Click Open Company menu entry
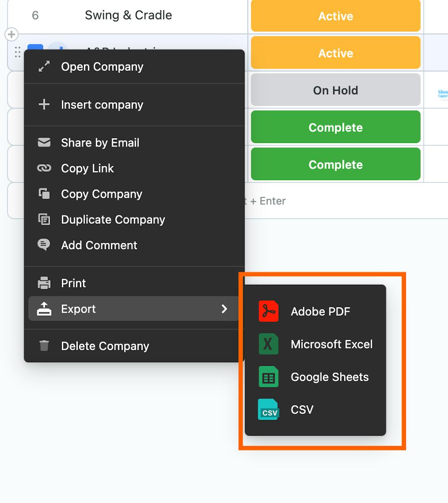Viewport: 448px width, 503px height. coord(102,67)
